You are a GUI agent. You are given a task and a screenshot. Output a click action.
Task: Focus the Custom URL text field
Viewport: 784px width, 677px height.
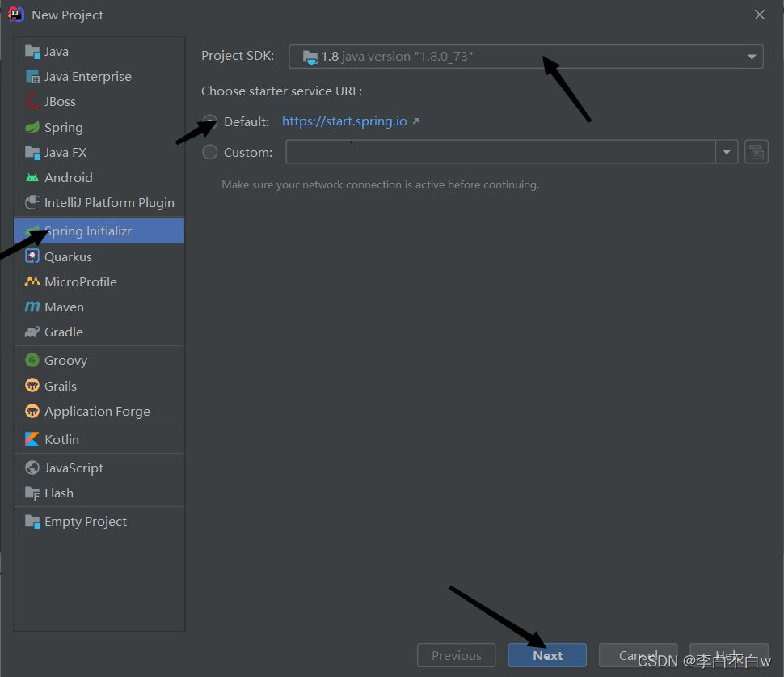click(500, 151)
